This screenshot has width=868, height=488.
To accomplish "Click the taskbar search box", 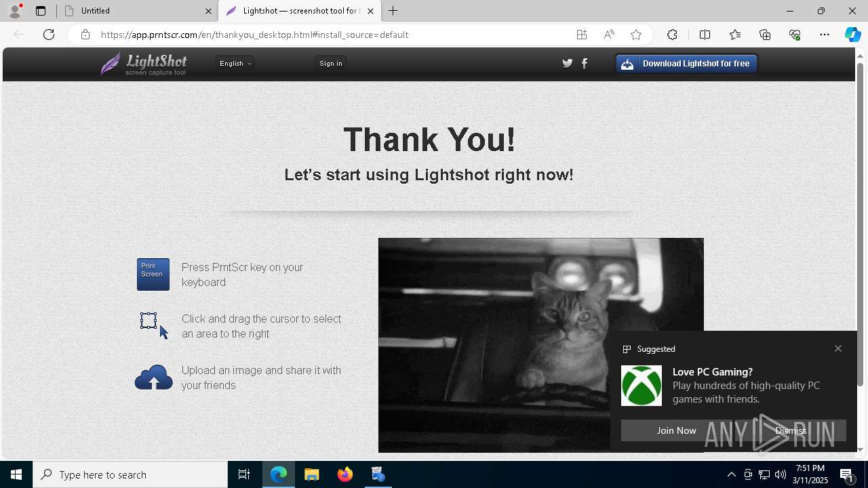I will coord(130,474).
